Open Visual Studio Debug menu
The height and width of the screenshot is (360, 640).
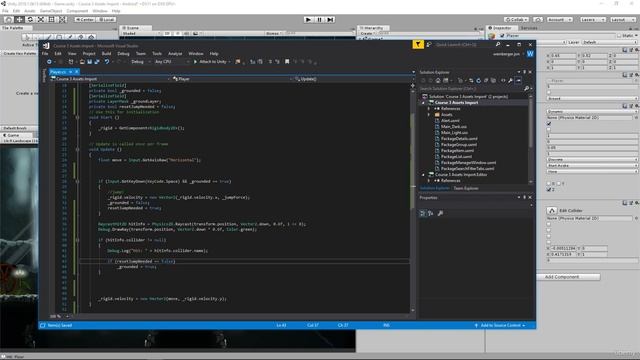(123, 53)
